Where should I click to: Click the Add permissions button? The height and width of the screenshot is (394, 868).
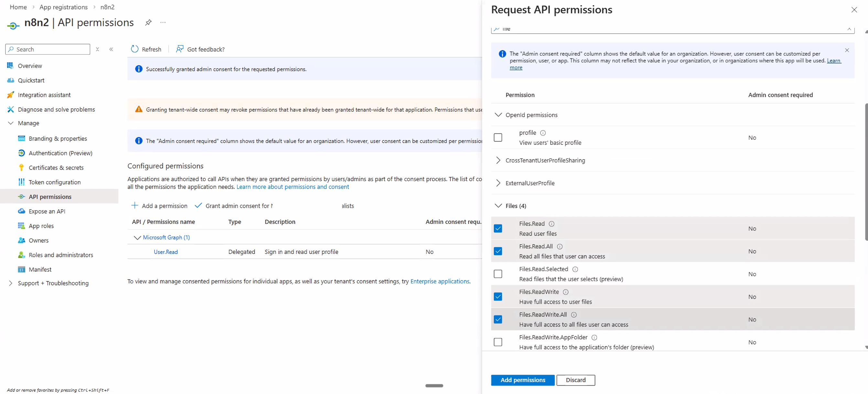(x=522, y=380)
